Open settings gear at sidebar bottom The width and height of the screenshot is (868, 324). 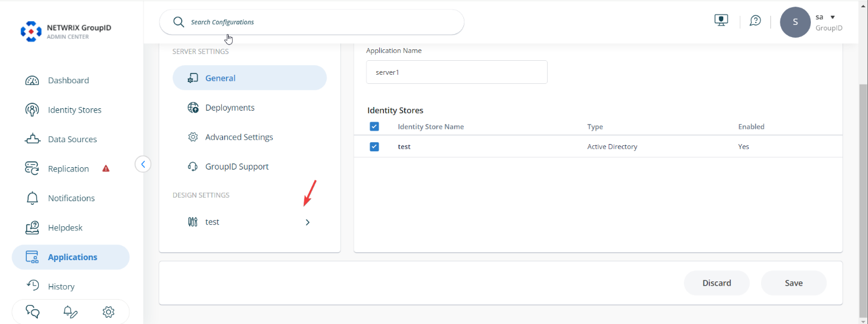[x=109, y=312]
